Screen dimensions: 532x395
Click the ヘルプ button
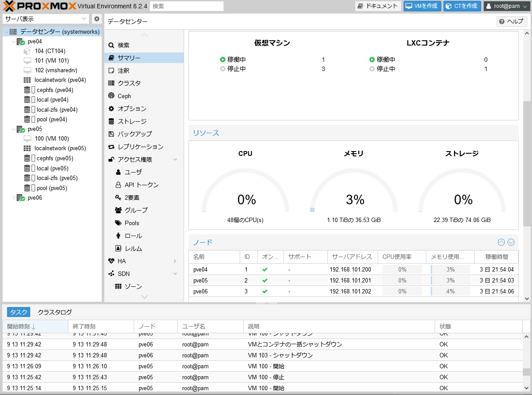click(511, 21)
